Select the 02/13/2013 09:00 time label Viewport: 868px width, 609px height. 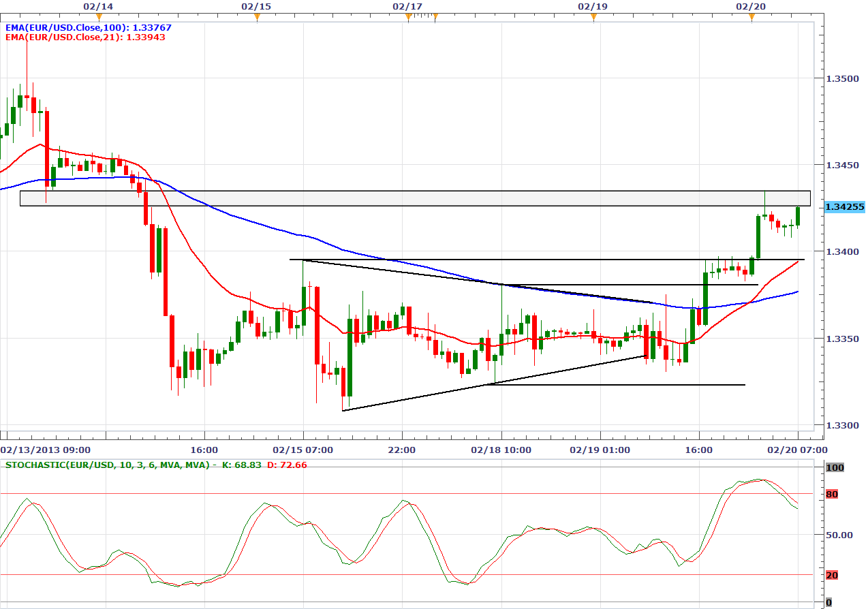[x=46, y=450]
